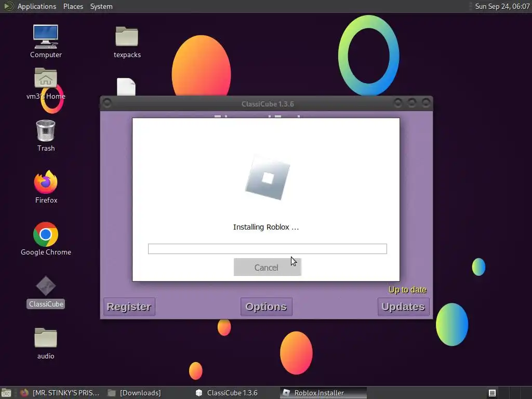
Task: Select the white document file icon on desktop
Action: tap(126, 87)
